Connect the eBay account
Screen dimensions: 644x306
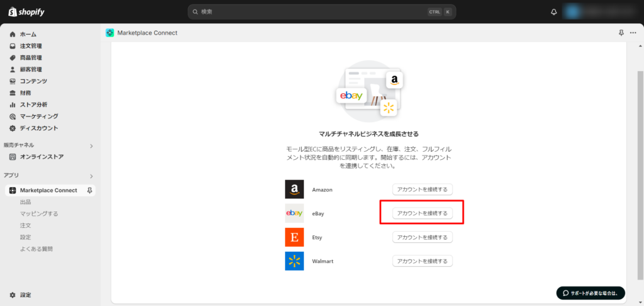[x=422, y=213]
